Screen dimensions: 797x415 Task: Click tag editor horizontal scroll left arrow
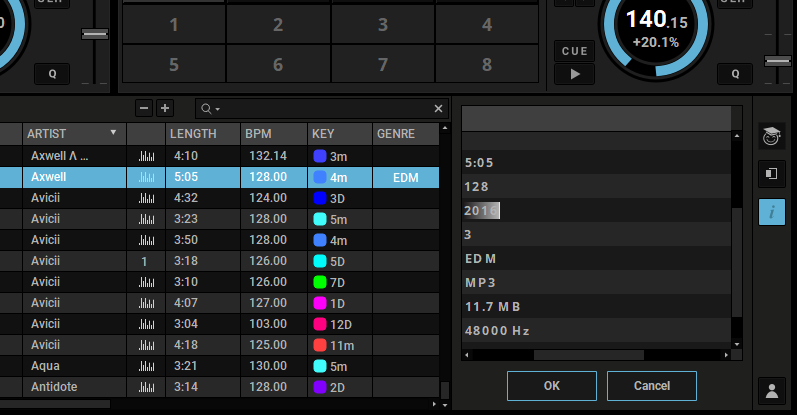pyautogui.click(x=467, y=355)
